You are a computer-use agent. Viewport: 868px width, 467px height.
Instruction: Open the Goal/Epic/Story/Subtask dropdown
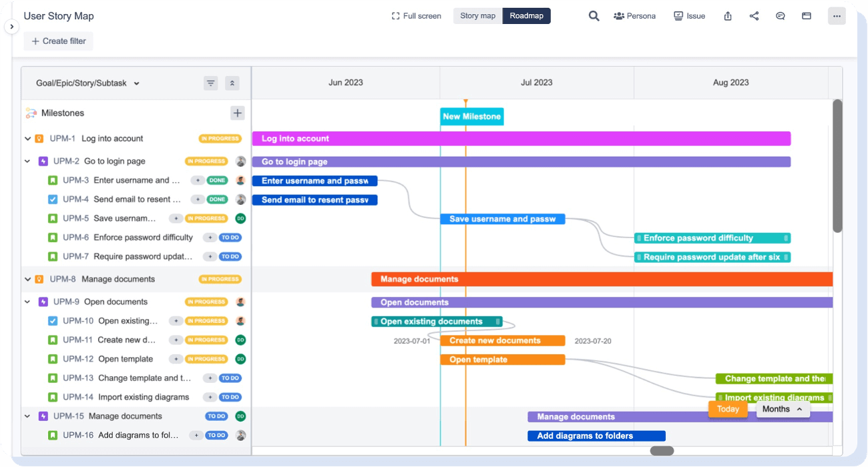(87, 83)
